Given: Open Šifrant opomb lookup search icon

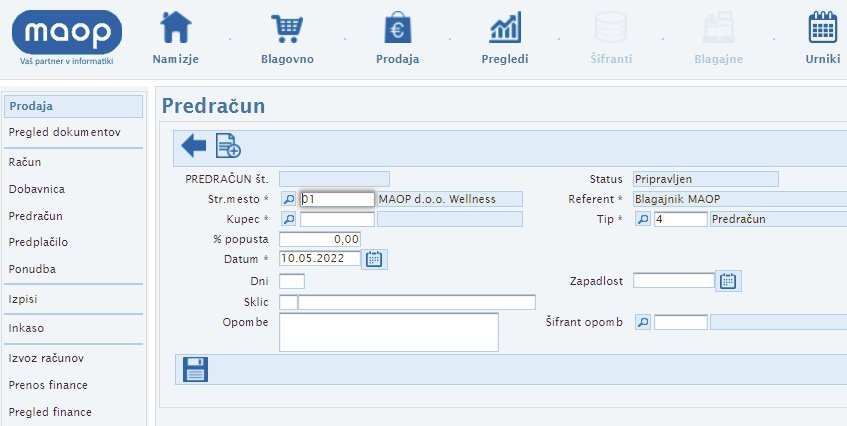Looking at the screenshot, I should tap(643, 322).
